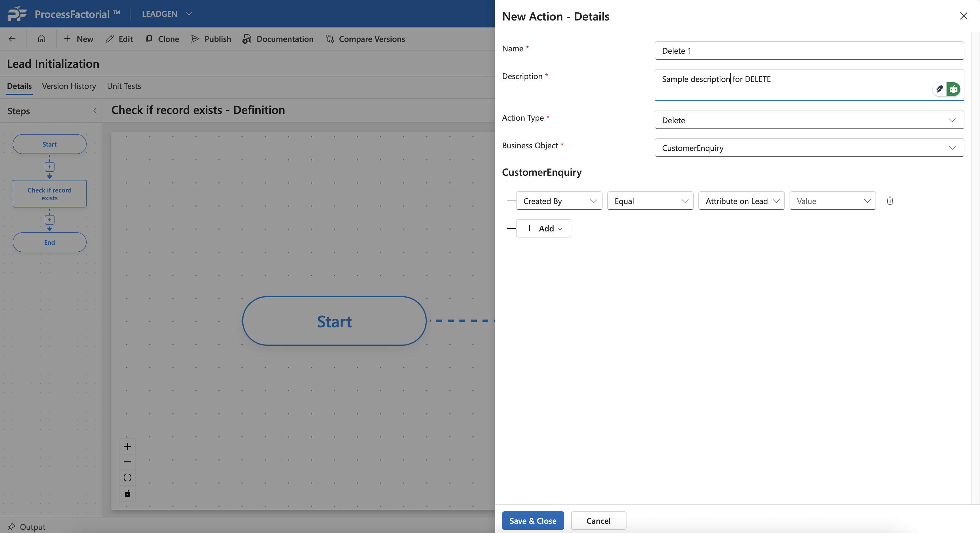Switch to Unit Tests tab
This screenshot has height=533, width=980.
[124, 86]
